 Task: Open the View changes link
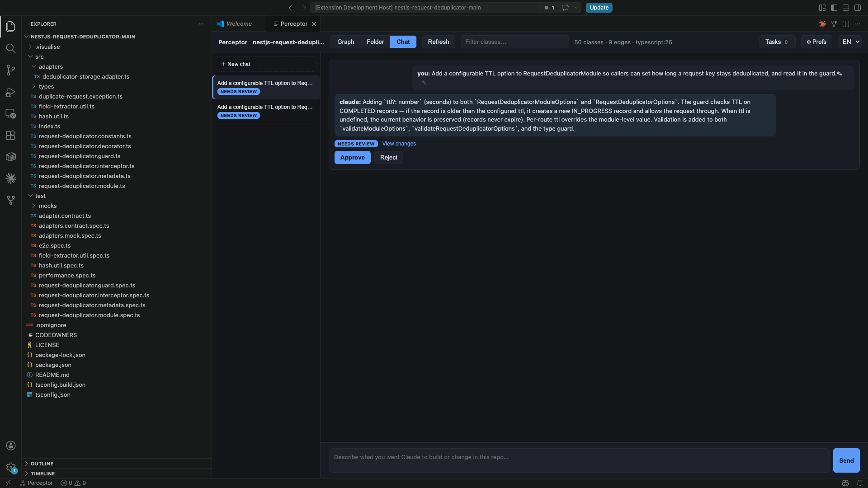[399, 144]
